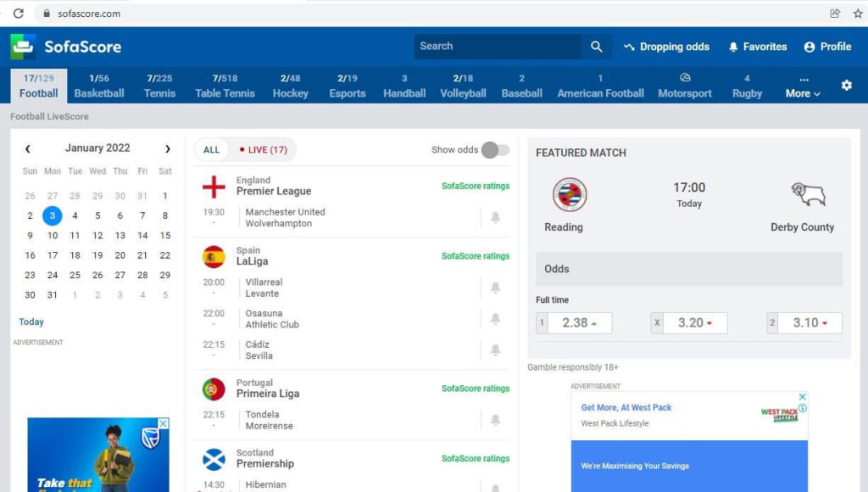Select the Esports sport icon

point(347,85)
